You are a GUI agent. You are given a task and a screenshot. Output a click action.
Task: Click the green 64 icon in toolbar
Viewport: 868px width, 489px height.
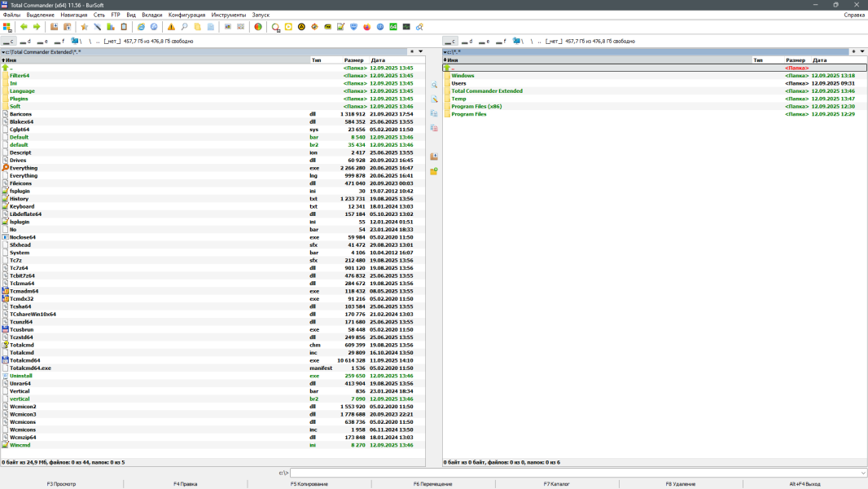pos(393,27)
